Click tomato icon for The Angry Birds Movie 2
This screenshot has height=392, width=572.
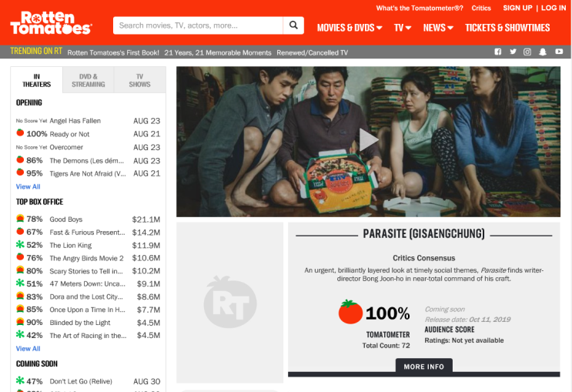[x=20, y=257]
